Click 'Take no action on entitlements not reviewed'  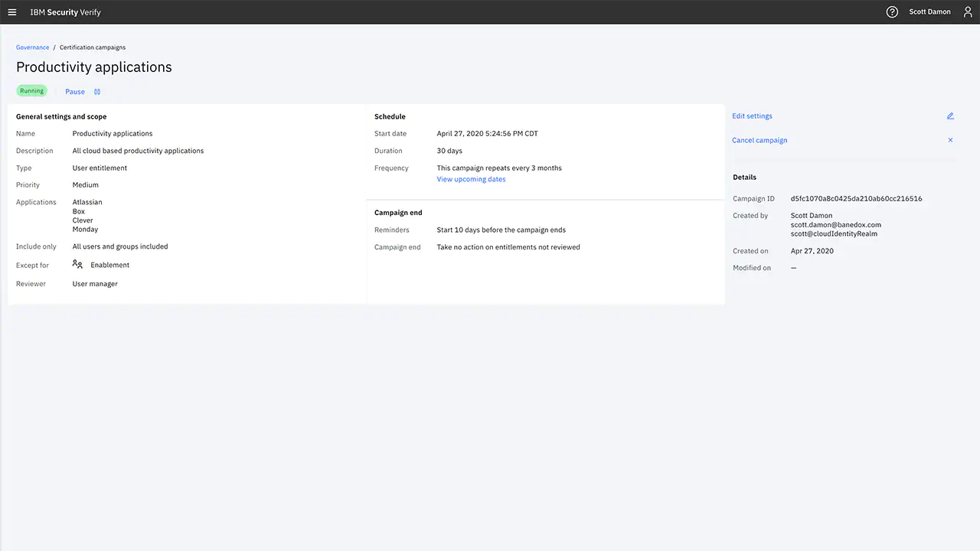(x=508, y=247)
